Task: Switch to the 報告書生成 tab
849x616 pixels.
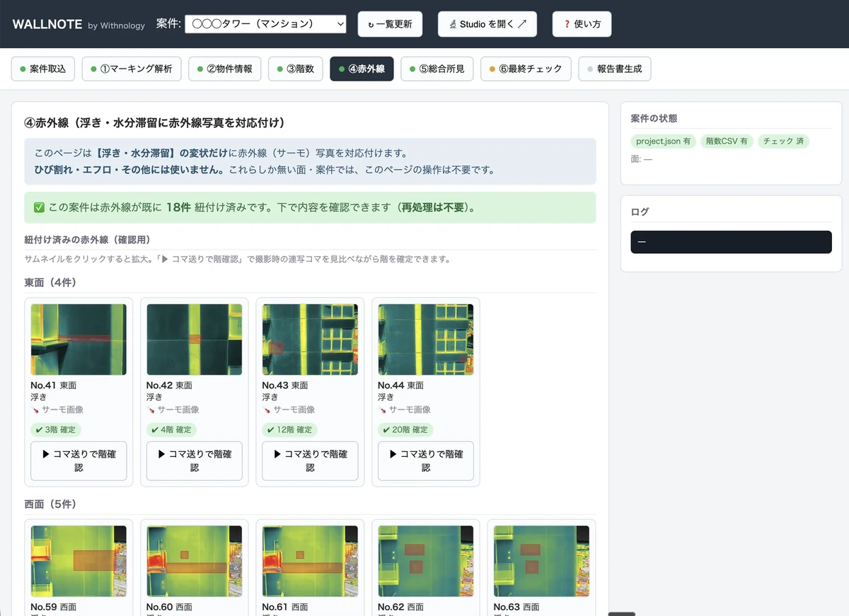Action: click(614, 69)
